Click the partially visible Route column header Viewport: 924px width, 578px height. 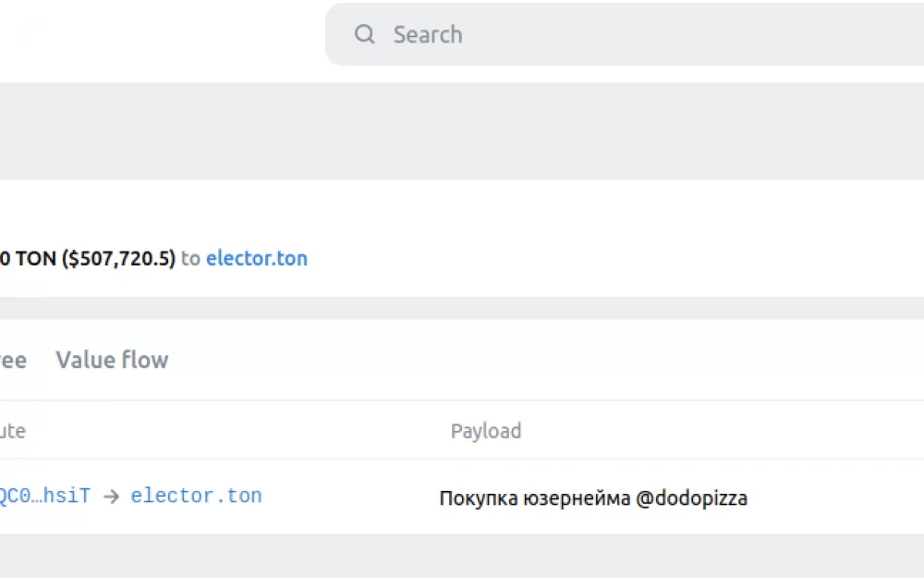[12, 431]
